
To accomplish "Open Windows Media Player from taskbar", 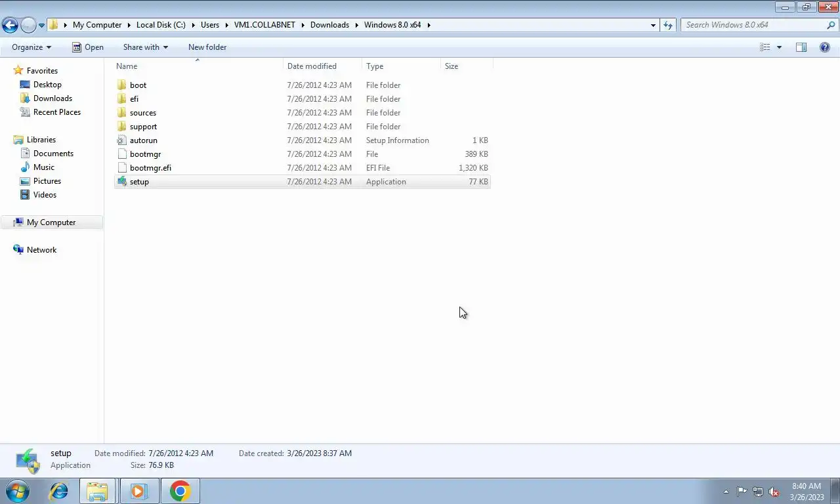I will [x=139, y=491].
